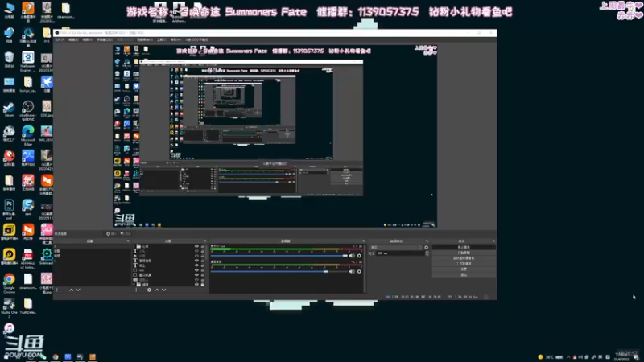The width and height of the screenshot is (644, 362).
Task: Open the Wallpaper Engine desktop icon
Action: pos(27,61)
